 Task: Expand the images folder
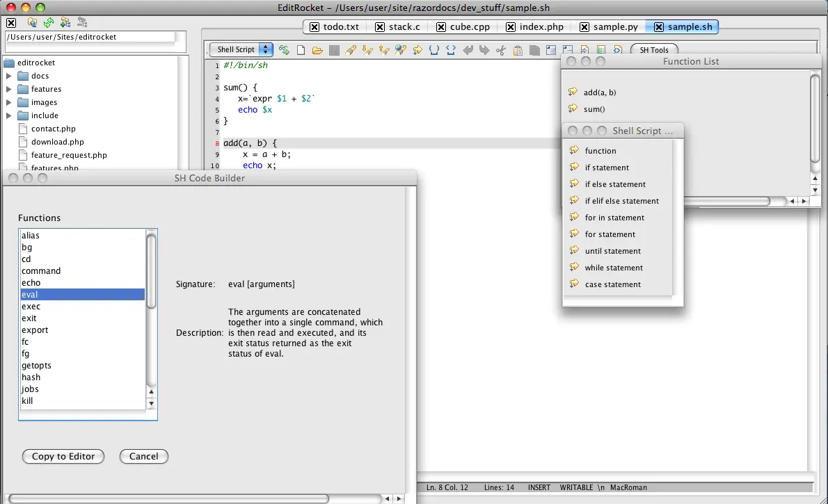[8, 102]
